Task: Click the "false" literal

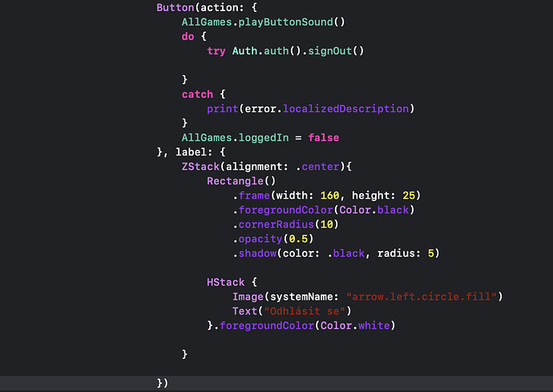Action: coord(324,138)
